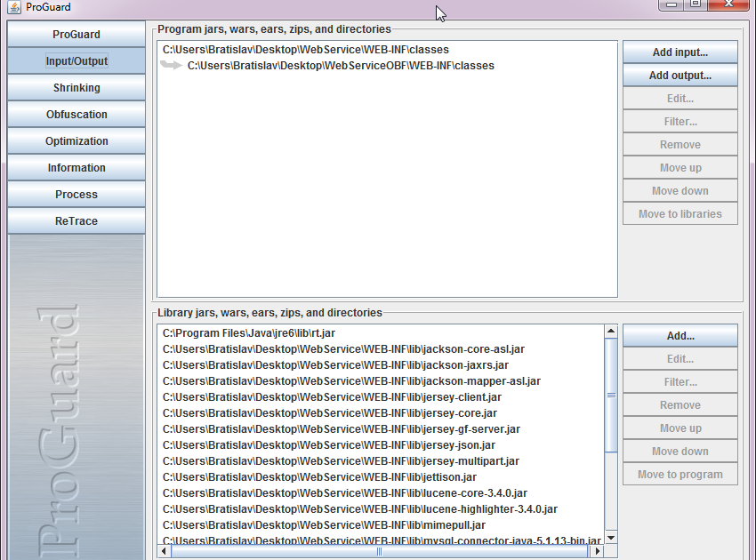Click Remove in the program jars panel
Image resolution: width=756 pixels, height=560 pixels.
[x=680, y=145]
